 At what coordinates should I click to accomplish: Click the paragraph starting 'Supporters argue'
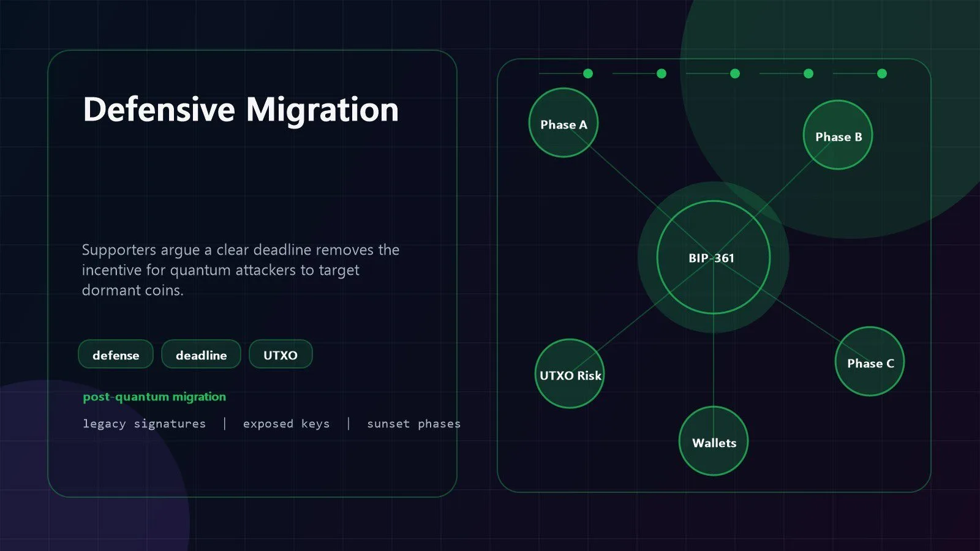(241, 270)
